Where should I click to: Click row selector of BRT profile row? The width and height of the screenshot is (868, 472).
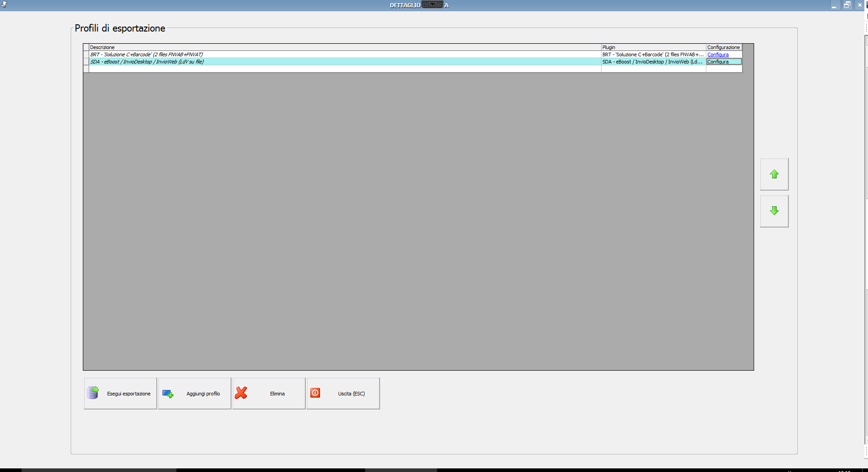86,54
